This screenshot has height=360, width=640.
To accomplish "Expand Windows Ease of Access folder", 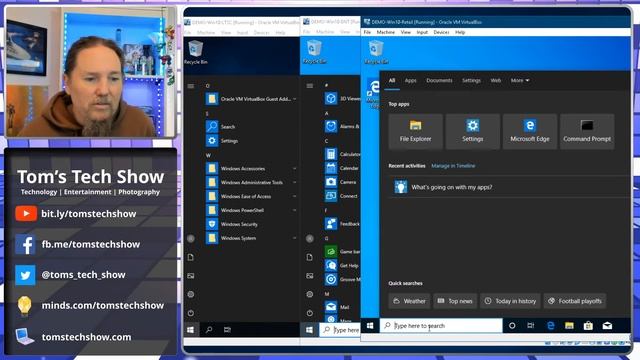I will point(251,196).
